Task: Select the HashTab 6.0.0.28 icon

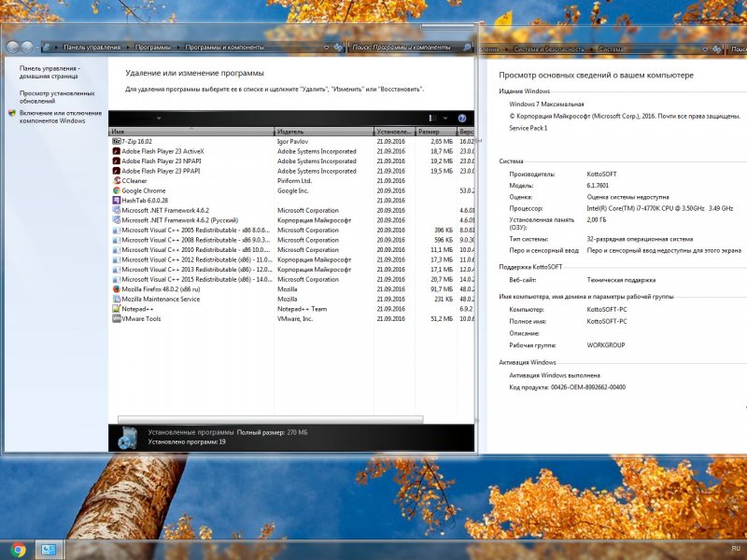Action: (116, 201)
